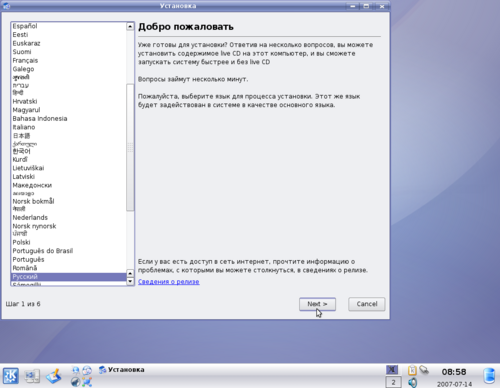Select highlighted Русский language entry
Image resolution: width=500 pixels, height=388 pixels.
[69, 277]
